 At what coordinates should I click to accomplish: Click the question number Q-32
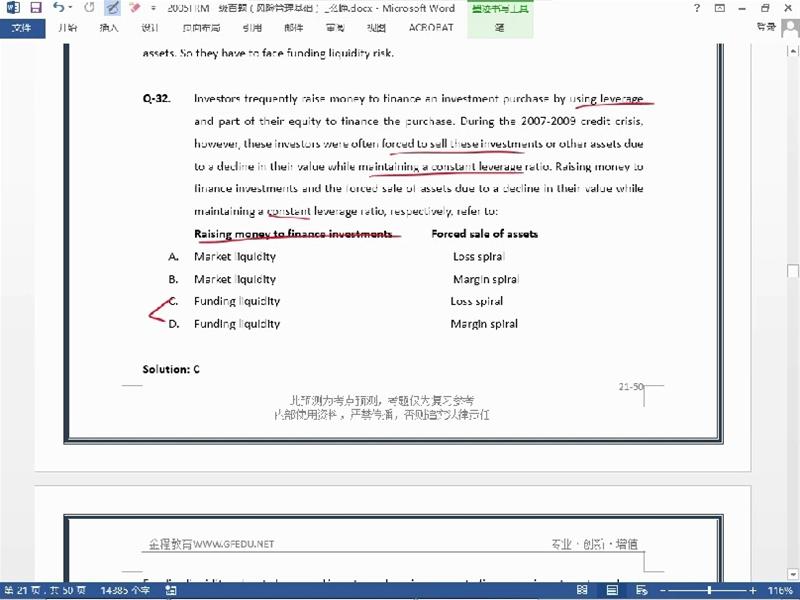click(156, 98)
